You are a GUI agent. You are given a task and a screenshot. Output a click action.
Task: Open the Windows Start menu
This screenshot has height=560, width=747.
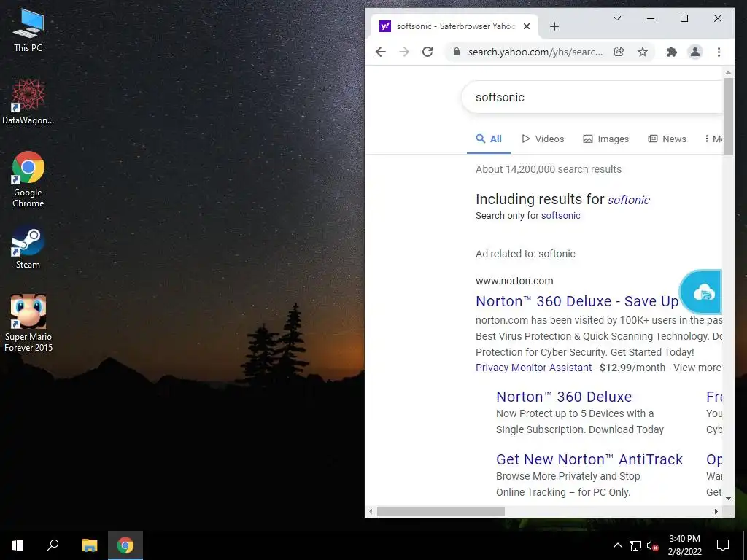(18, 545)
